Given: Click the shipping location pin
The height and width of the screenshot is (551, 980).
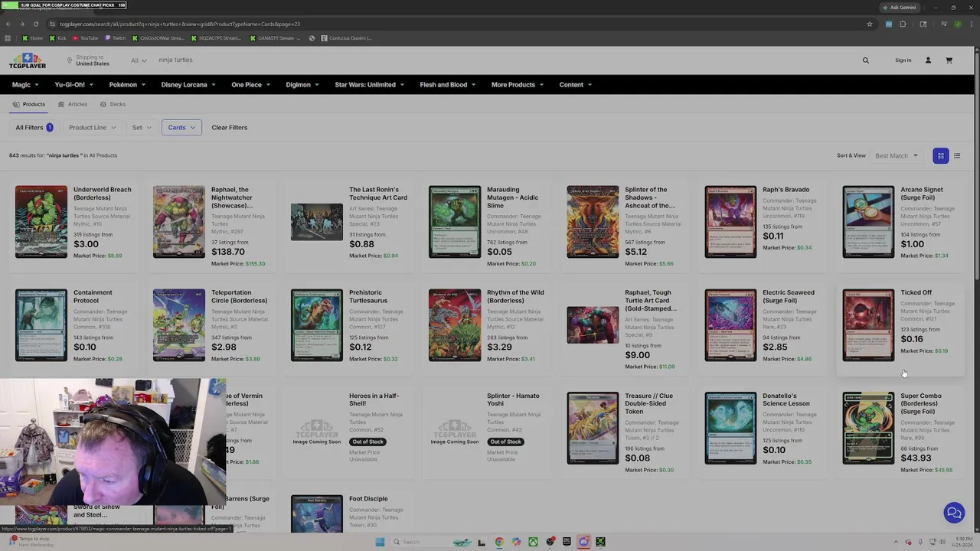Looking at the screenshot, I should point(69,60).
